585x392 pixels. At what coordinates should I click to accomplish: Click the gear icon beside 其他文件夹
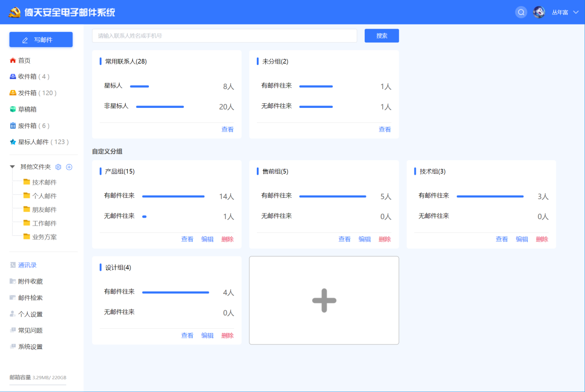pos(58,167)
